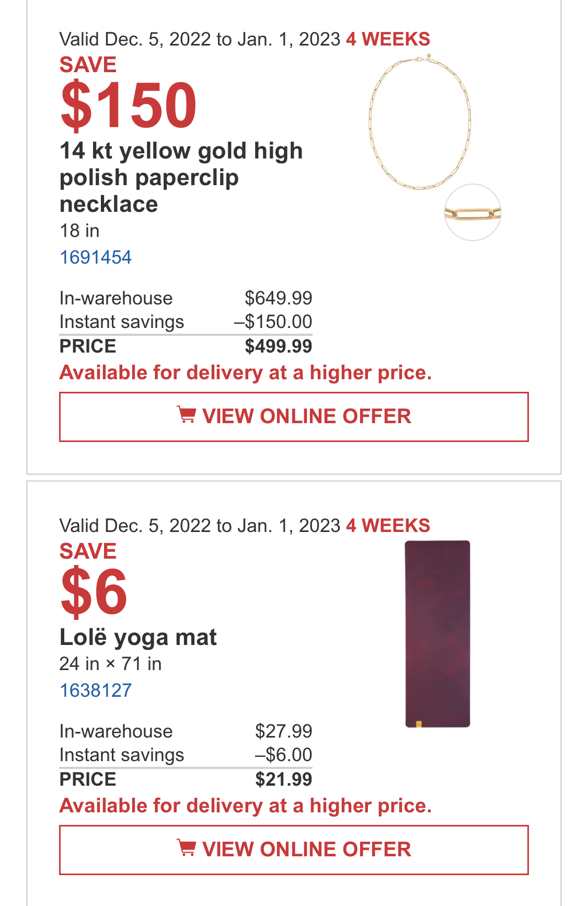Click yoga mat 'Available for delivery at a higher price'
Screen dimensions: 588x906
(246, 806)
